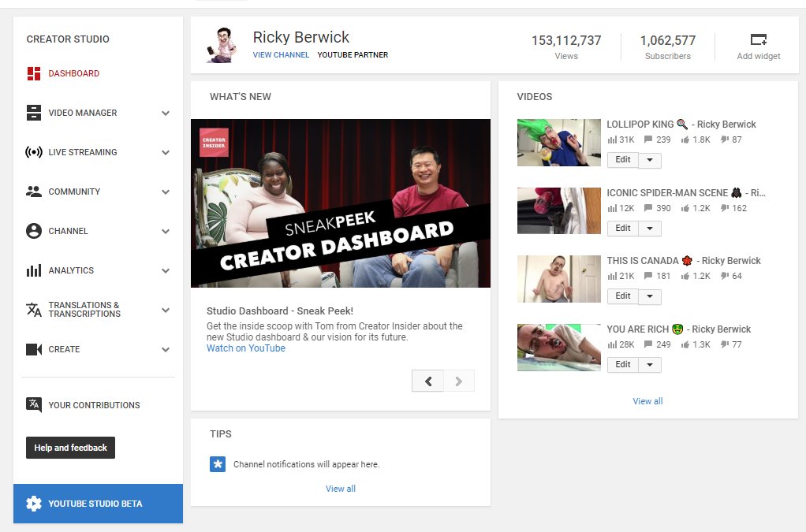
Task: Click Help and feedback button
Action: click(70, 448)
